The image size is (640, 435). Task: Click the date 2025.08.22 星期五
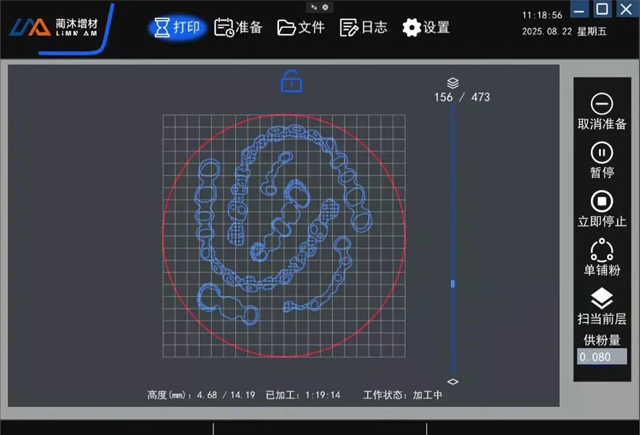[564, 31]
